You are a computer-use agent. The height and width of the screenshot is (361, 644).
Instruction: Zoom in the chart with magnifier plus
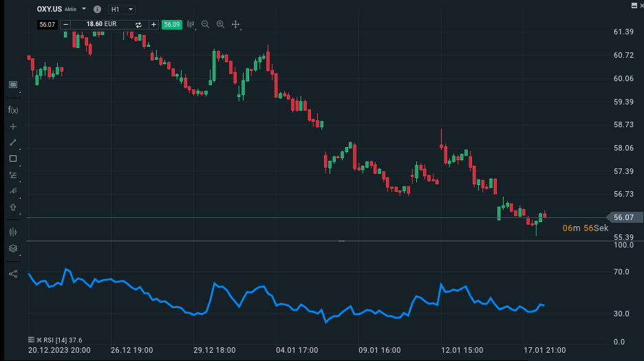221,25
